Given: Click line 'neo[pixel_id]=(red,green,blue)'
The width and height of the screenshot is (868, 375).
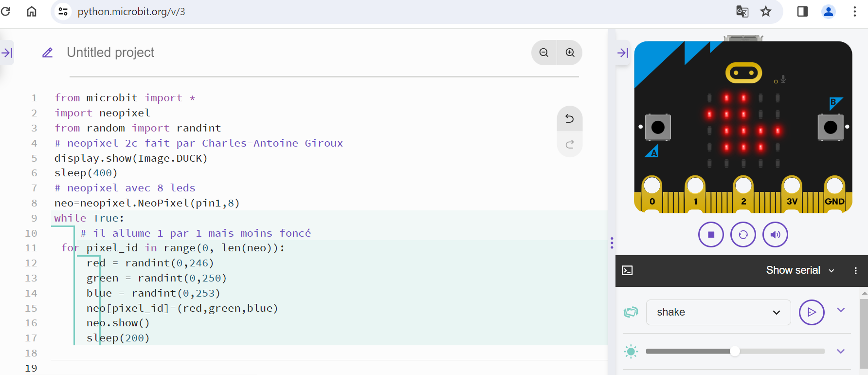Looking at the screenshot, I should click(182, 308).
